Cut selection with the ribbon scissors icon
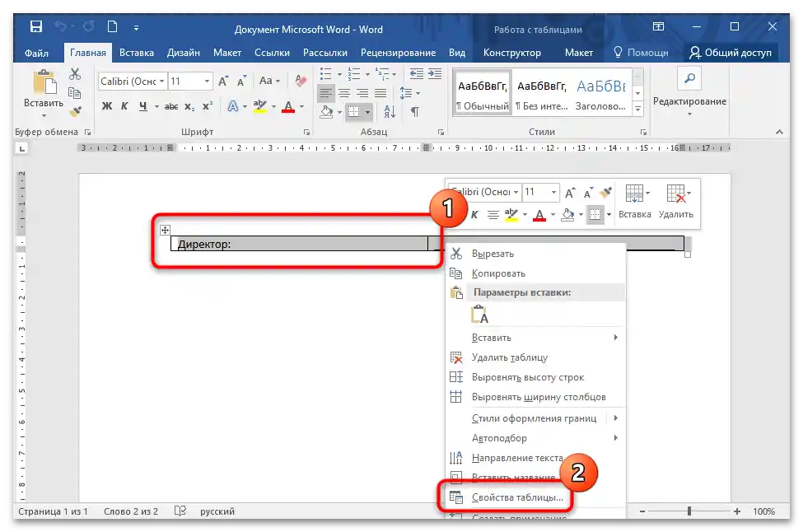The image size is (803, 532). [75, 74]
